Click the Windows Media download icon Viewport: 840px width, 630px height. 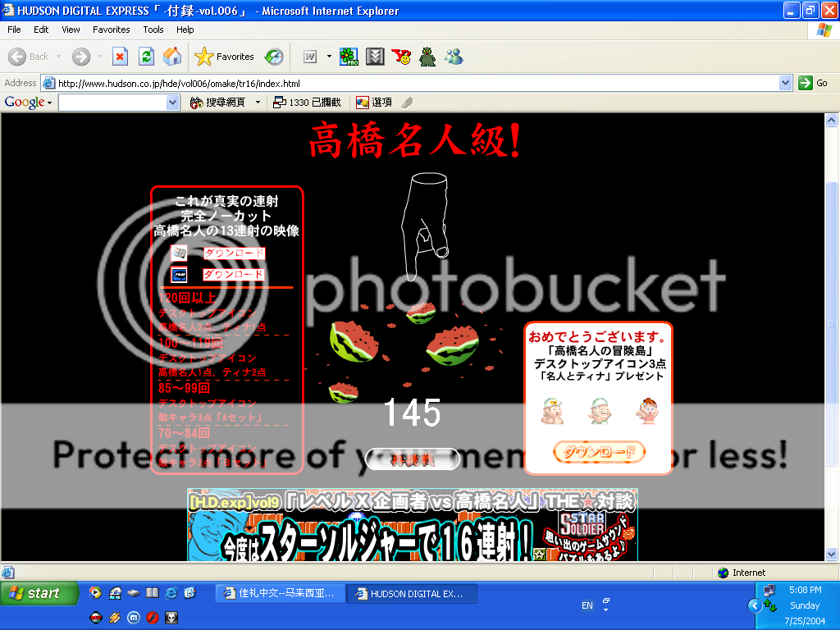pyautogui.click(x=179, y=253)
